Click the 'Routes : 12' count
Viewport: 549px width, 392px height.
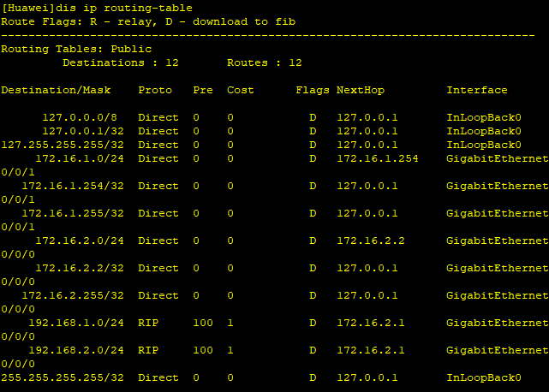coord(265,62)
